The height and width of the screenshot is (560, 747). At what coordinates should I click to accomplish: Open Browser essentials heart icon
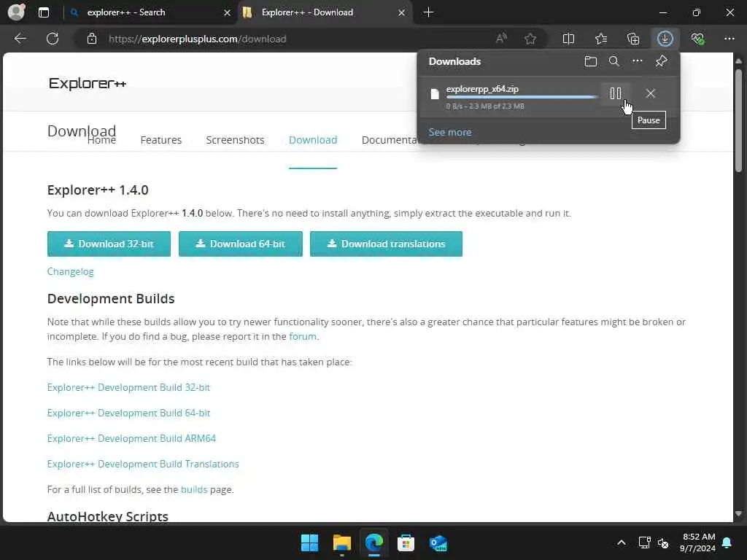pyautogui.click(x=697, y=39)
